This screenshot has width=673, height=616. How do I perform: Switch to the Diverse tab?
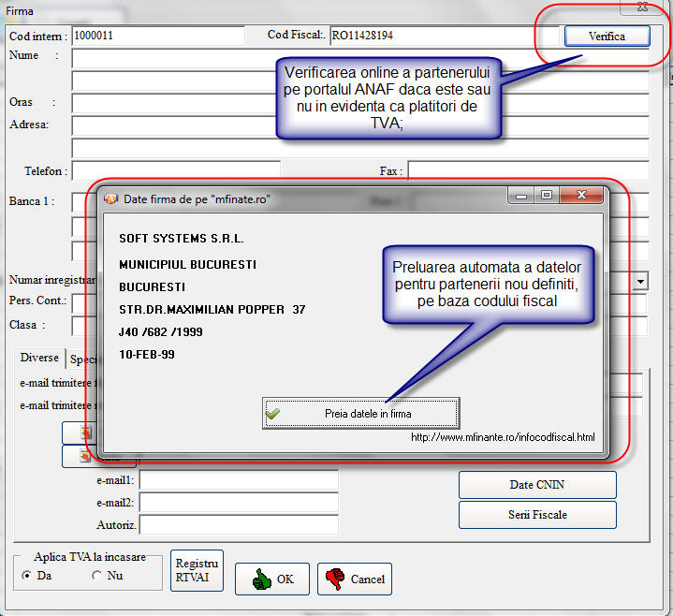pos(39,358)
